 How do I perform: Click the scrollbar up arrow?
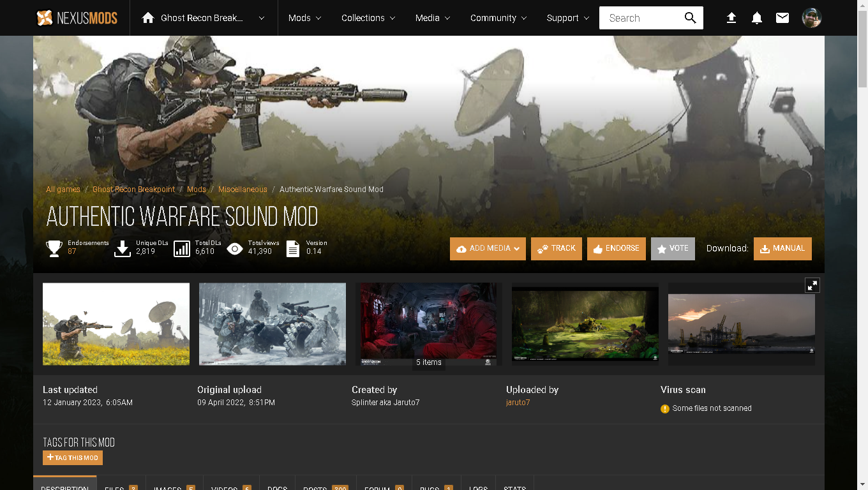(x=862, y=5)
